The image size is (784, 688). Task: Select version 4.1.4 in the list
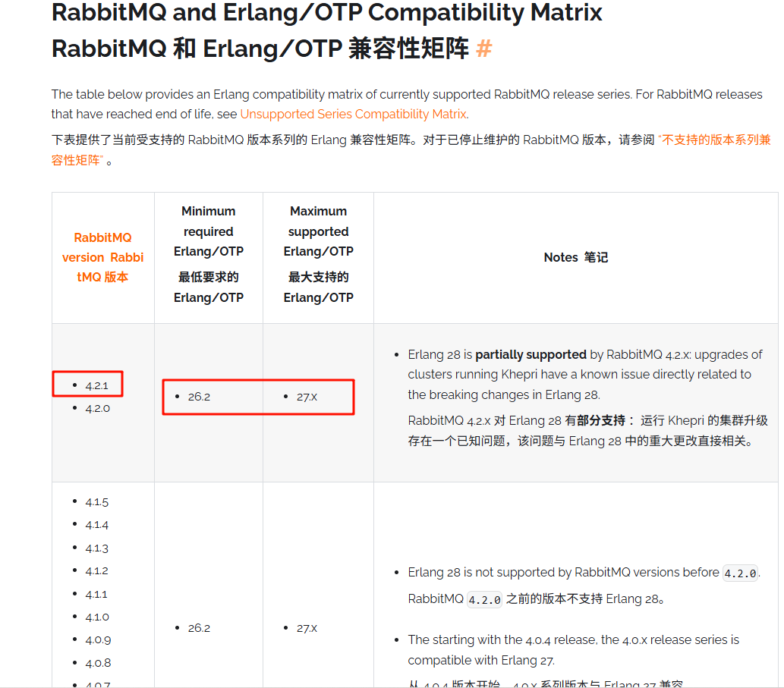96,525
